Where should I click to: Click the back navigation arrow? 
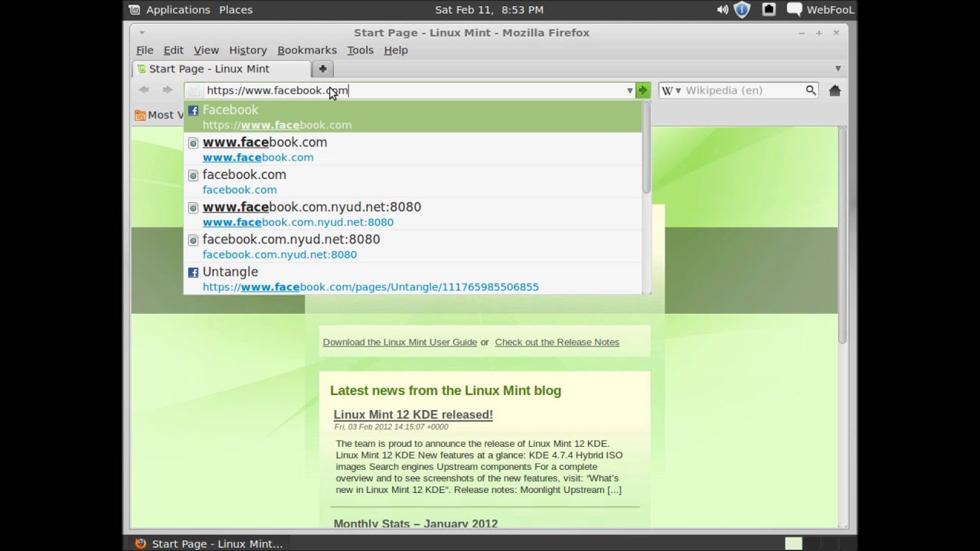[x=144, y=90]
